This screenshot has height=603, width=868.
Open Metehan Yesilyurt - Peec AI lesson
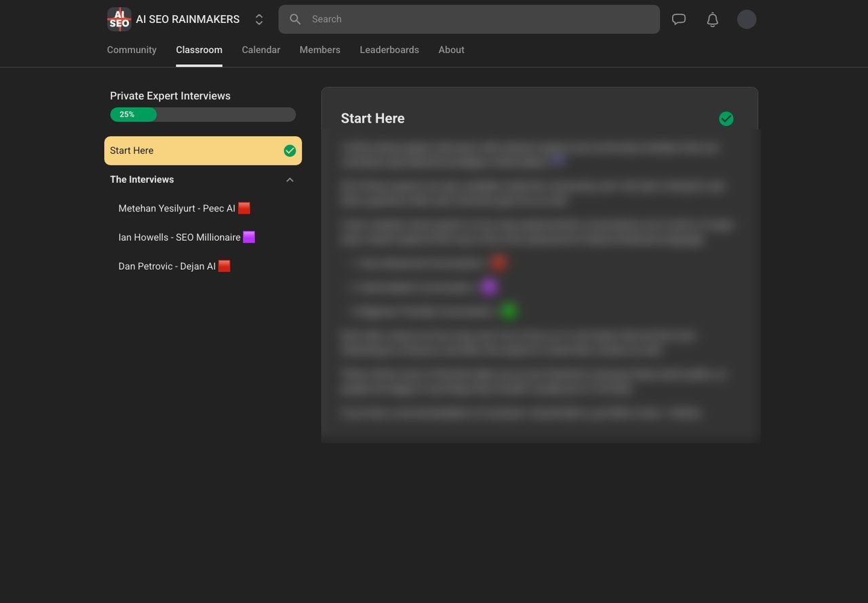point(184,208)
